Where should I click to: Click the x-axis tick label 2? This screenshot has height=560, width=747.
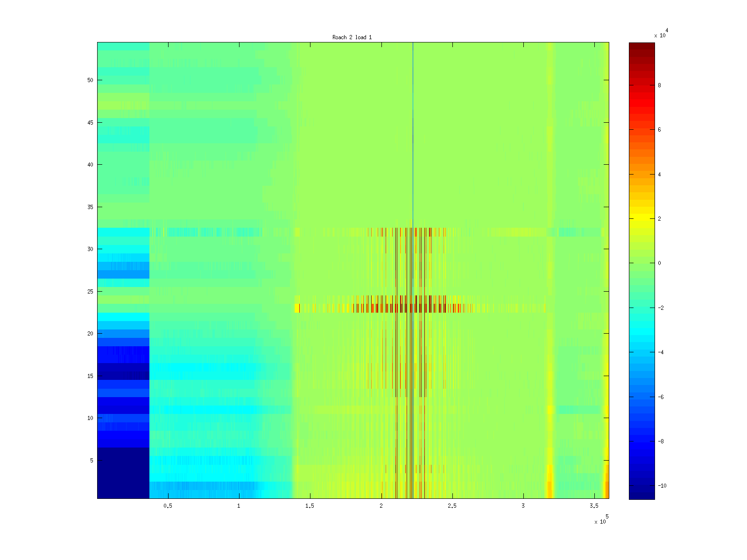[x=381, y=506]
